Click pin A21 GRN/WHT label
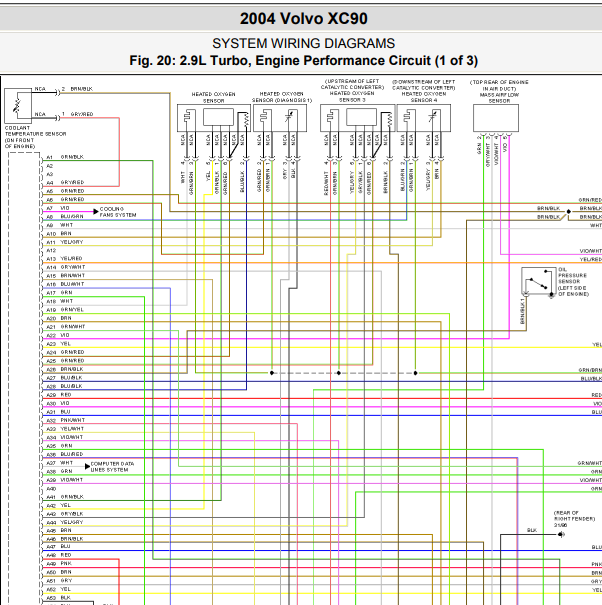 coord(66,326)
